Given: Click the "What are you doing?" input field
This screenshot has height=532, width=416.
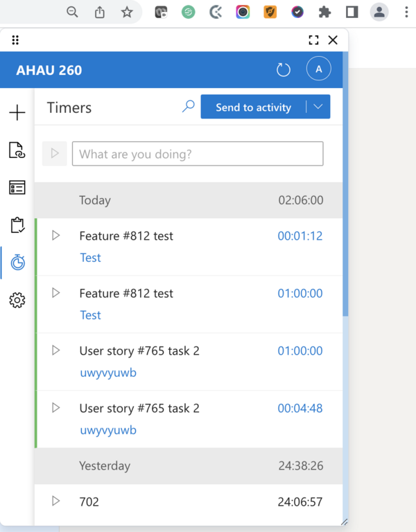Looking at the screenshot, I should (x=198, y=154).
